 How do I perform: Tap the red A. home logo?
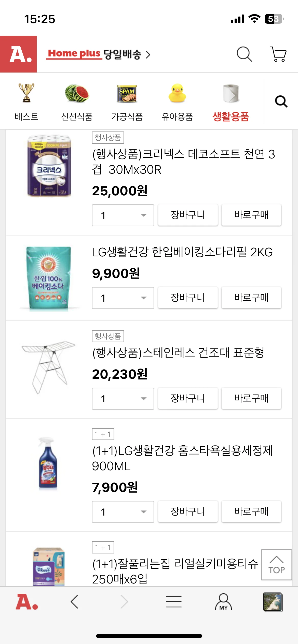(x=18, y=54)
